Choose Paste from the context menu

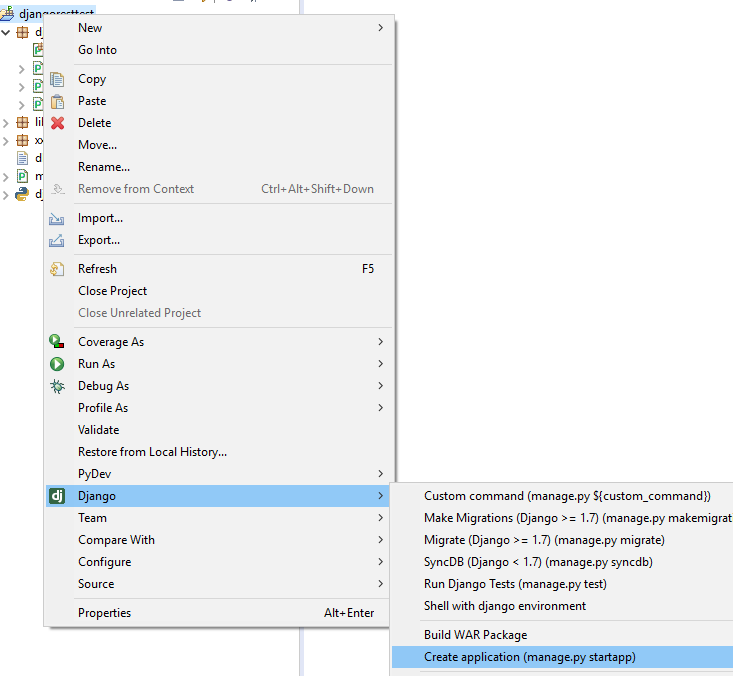(x=218, y=101)
